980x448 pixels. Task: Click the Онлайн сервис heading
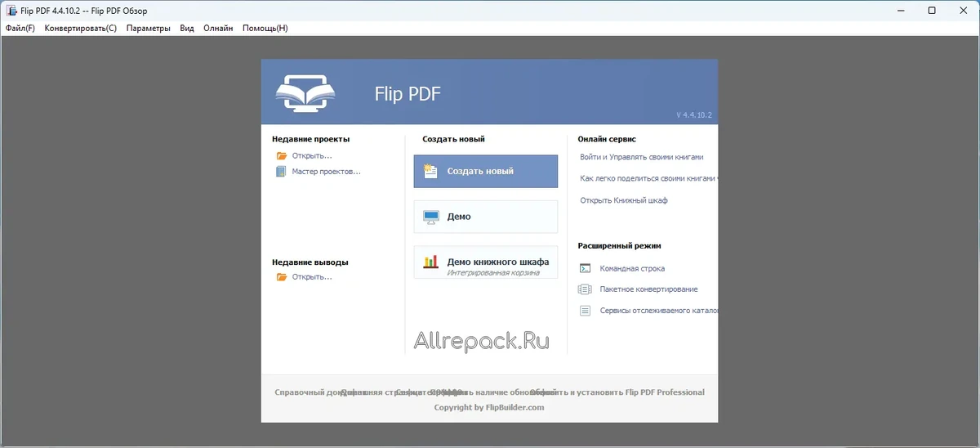coord(607,139)
